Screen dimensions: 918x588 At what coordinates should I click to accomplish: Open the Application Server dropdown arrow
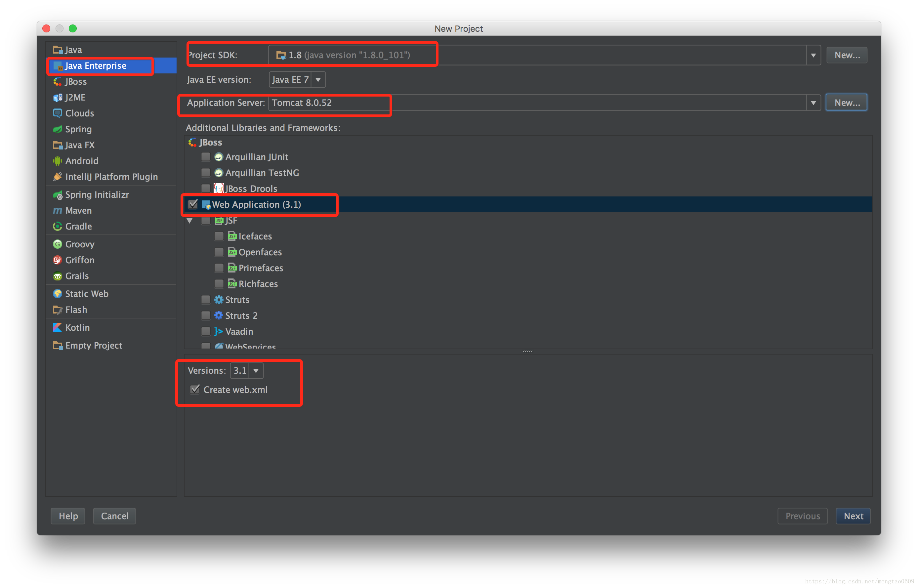coord(814,103)
